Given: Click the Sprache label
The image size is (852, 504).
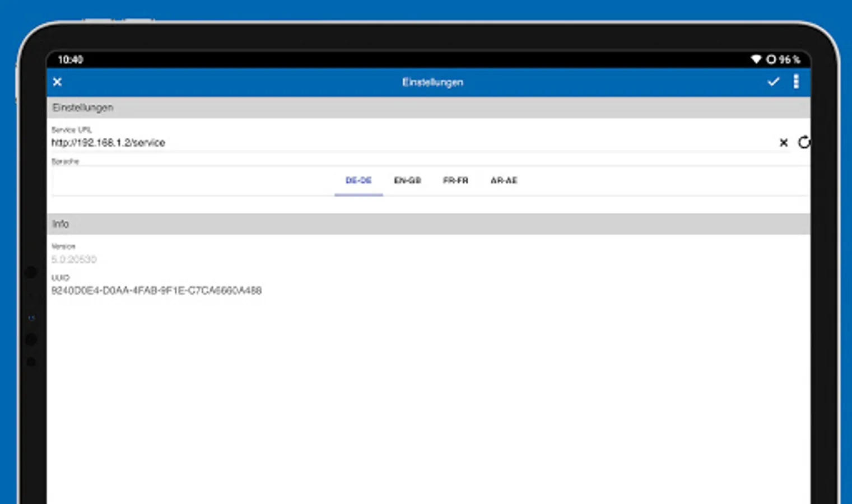Looking at the screenshot, I should pyautogui.click(x=65, y=161).
